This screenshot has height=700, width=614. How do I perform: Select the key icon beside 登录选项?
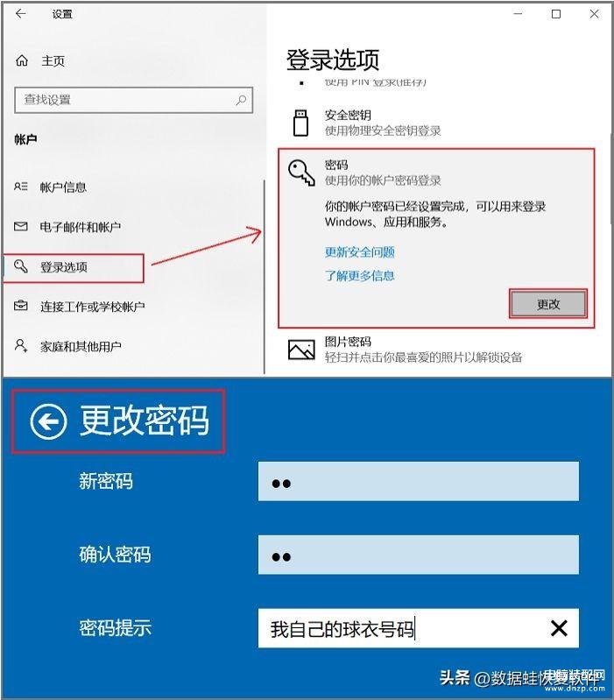coord(20,266)
